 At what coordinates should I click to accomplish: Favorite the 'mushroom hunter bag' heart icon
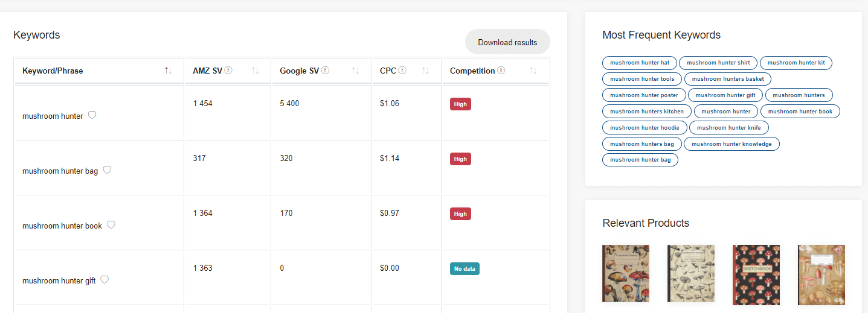tap(107, 170)
